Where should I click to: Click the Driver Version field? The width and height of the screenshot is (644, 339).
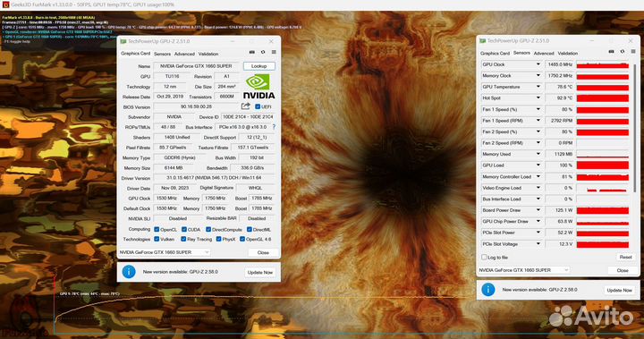pos(214,178)
